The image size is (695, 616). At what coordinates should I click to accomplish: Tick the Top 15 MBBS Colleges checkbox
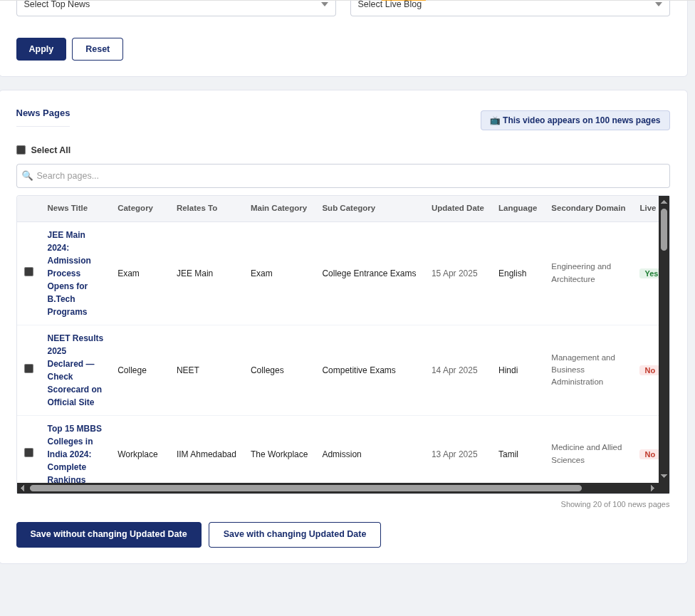(x=29, y=453)
